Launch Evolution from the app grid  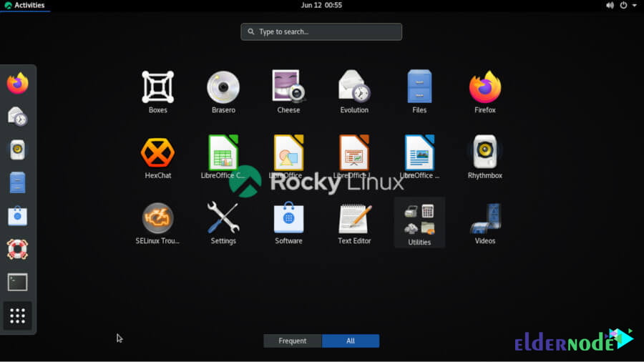(354, 92)
